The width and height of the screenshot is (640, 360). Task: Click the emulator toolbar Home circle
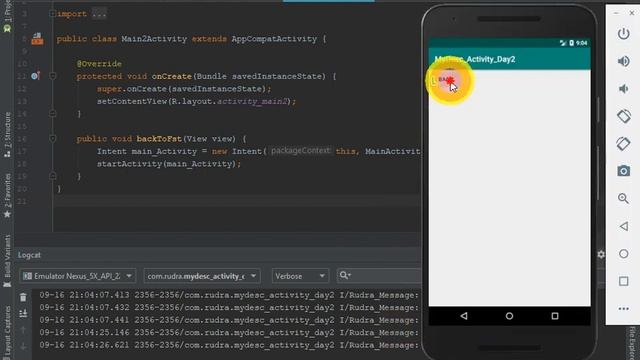(623, 254)
